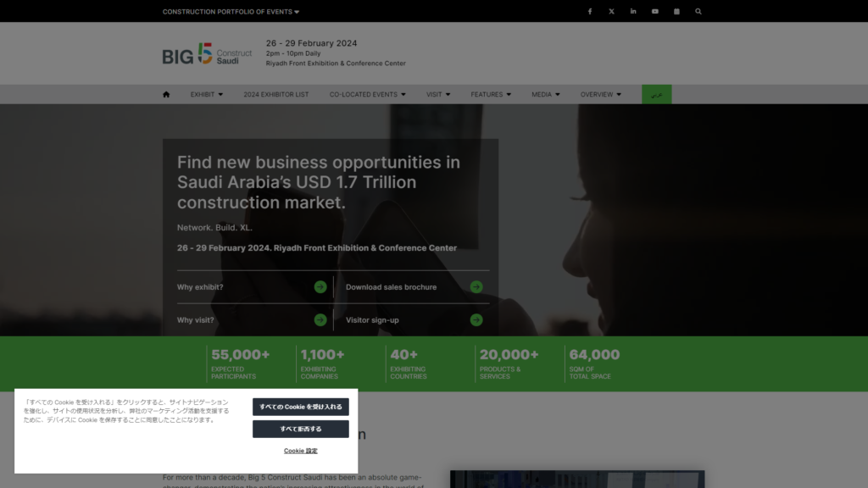Viewport: 868px width, 488px height.
Task: Click green arrow next to Why visit?
Action: coord(320,319)
